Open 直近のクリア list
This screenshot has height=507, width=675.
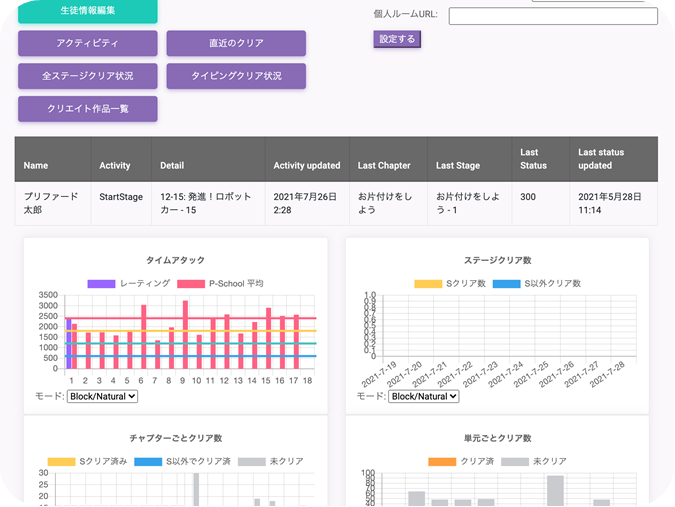click(x=236, y=44)
